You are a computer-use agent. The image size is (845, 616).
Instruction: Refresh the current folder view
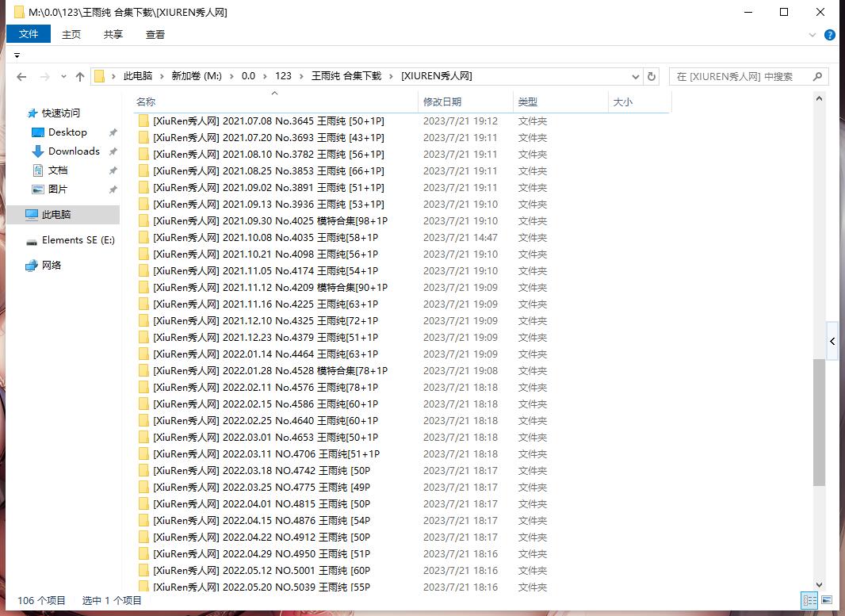tap(652, 77)
